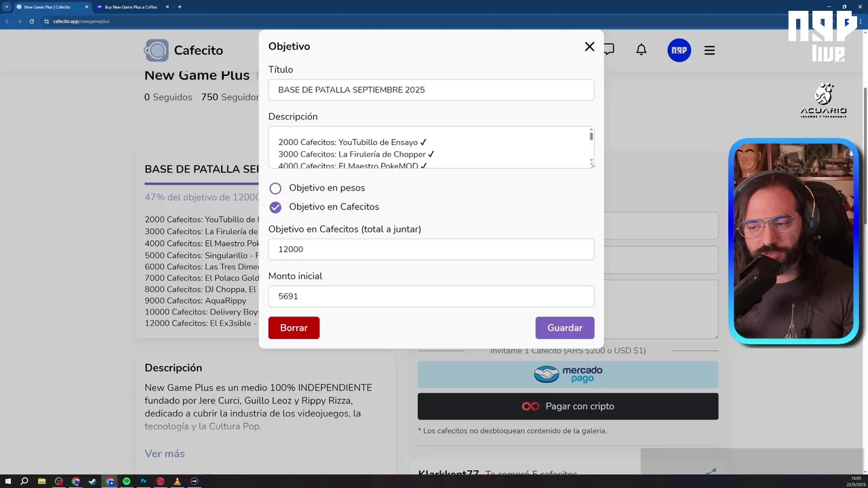The height and width of the screenshot is (488, 868).
Task: Open the Windows Start menu
Action: (8, 481)
